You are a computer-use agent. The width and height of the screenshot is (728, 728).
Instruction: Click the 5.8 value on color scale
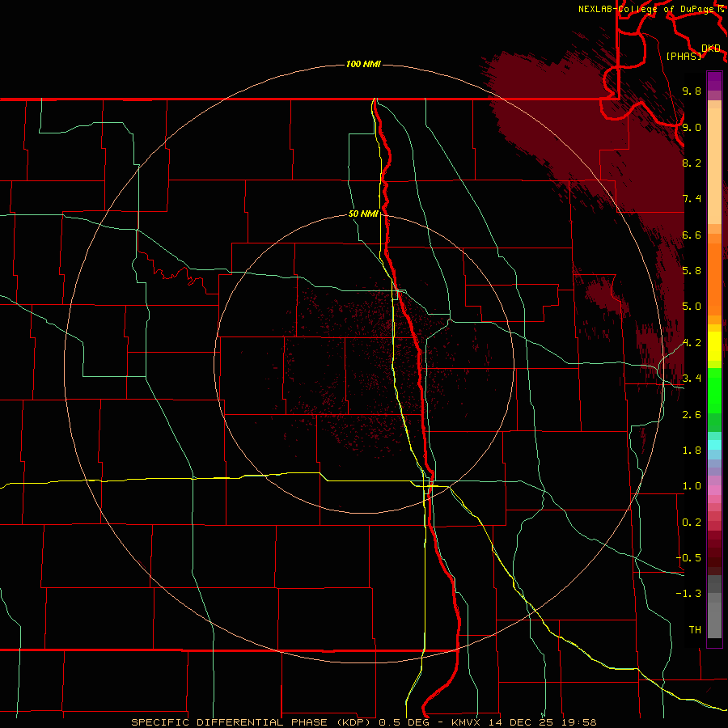(692, 271)
